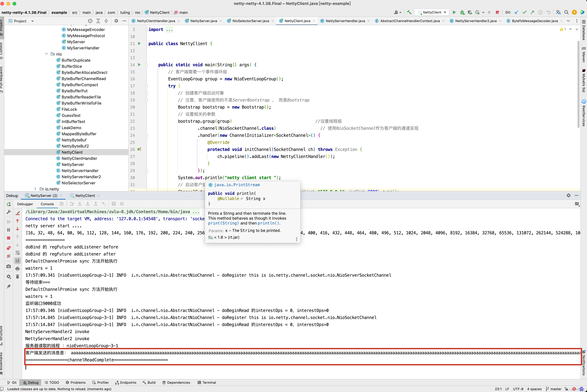
Task: Select opened file in Project tree
Action: coord(90,21)
